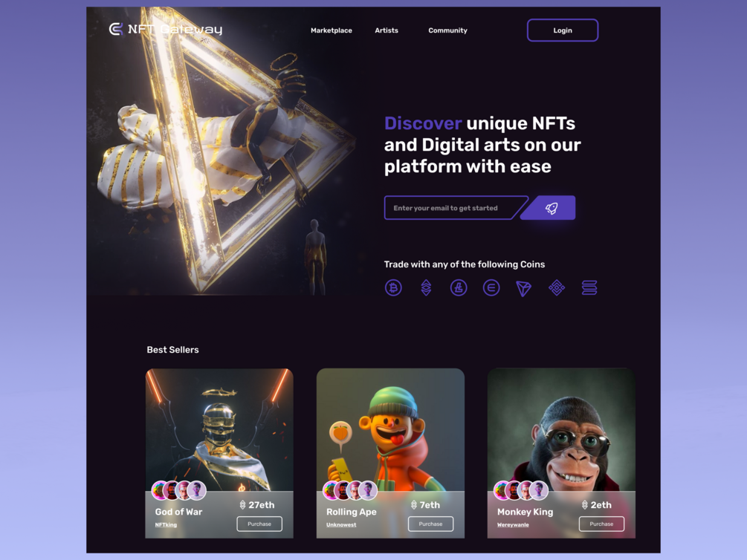View owner avatars on Rolling Ape card
The height and width of the screenshot is (560, 747).
click(350, 490)
